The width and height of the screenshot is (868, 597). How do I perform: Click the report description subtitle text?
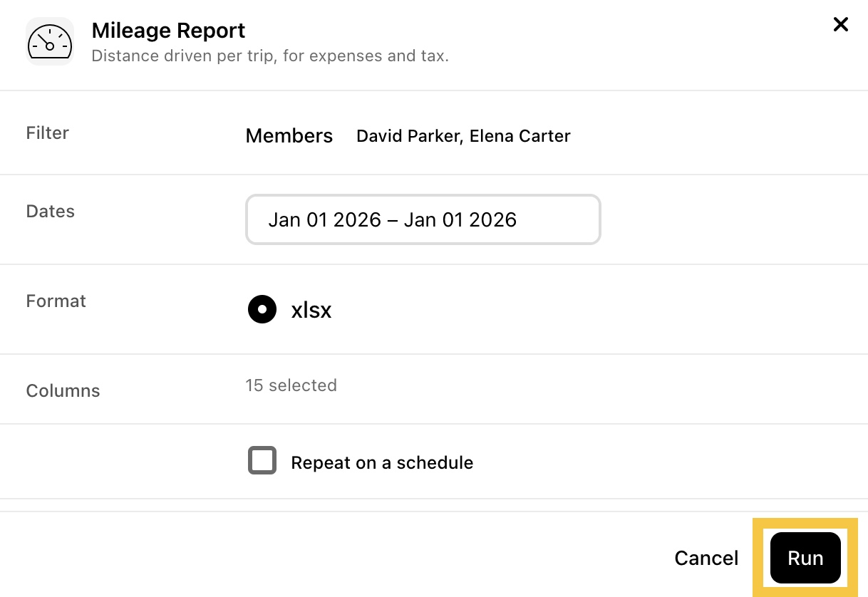[x=270, y=56]
